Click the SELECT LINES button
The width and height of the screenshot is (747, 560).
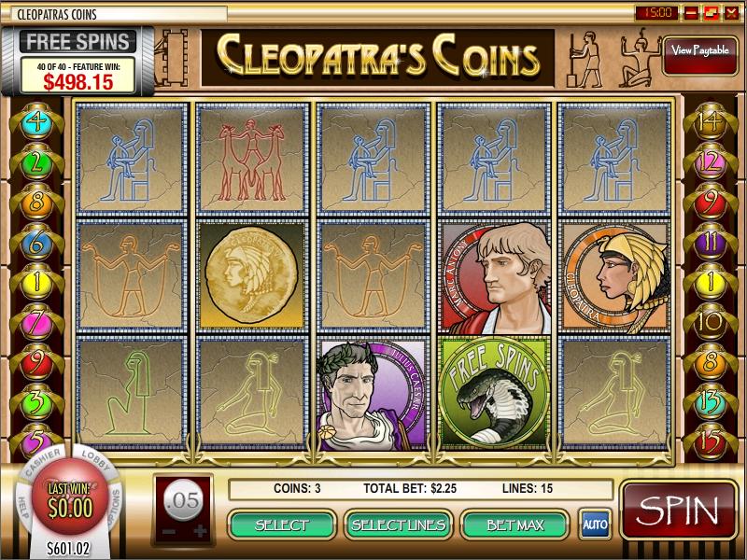[399, 525]
